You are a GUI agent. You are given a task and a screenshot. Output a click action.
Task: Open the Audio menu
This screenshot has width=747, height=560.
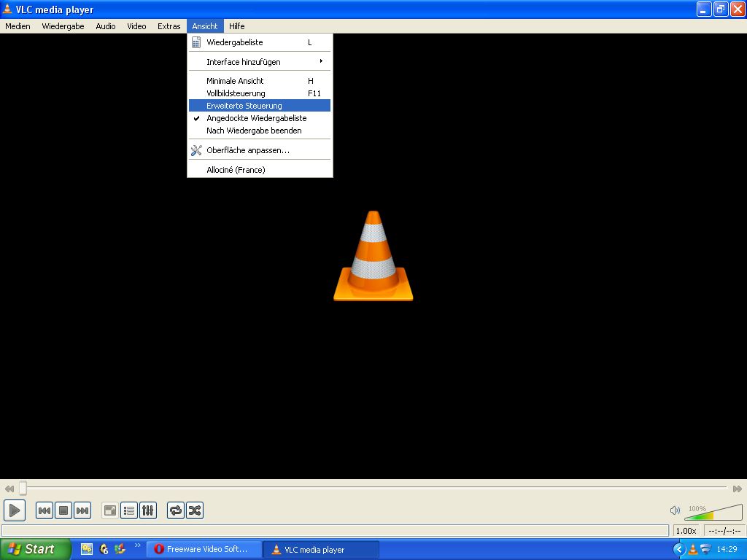pos(105,26)
